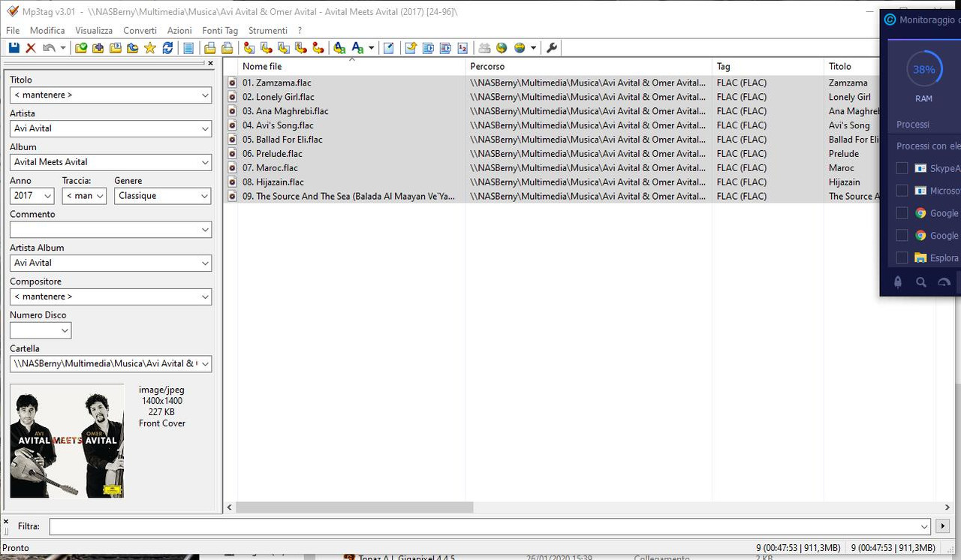
Task: Click the export icon with yellow arrow
Action: pyautogui.click(x=411, y=48)
